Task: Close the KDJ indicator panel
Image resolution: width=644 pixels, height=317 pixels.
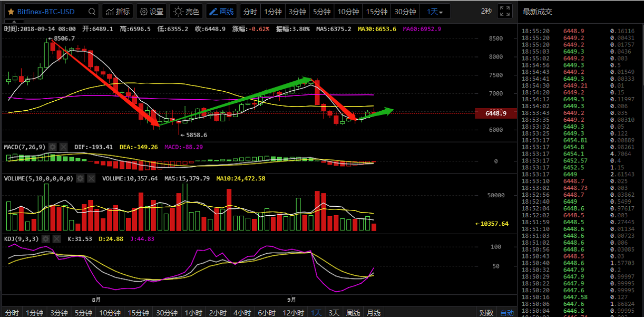Action: (x=56, y=239)
